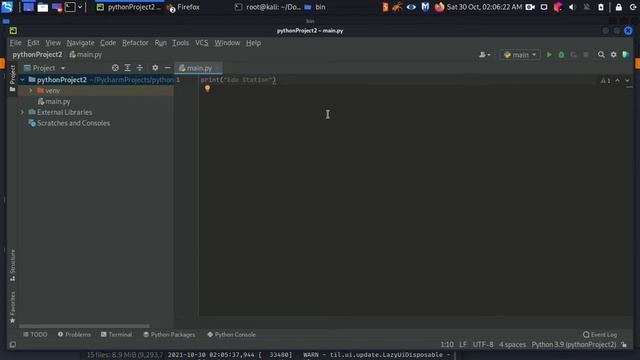
Task: Select Scratches and Consoles in project tree
Action: 69,123
